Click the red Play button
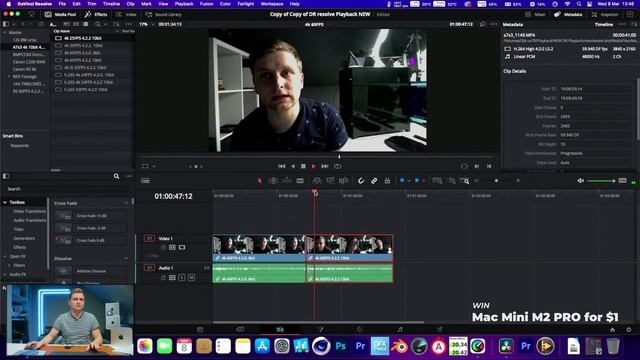This screenshot has height=360, width=640. point(313,166)
